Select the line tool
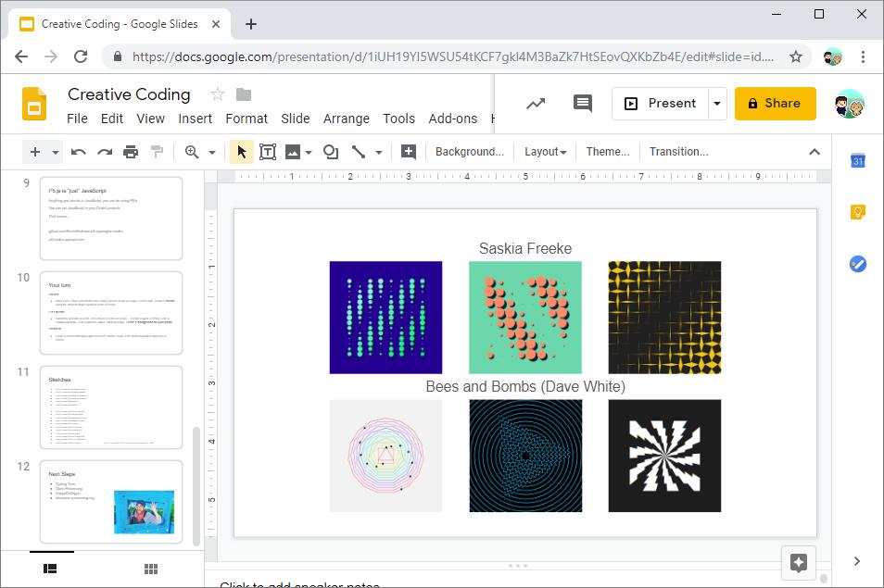Image resolution: width=884 pixels, height=588 pixels. coord(359,152)
